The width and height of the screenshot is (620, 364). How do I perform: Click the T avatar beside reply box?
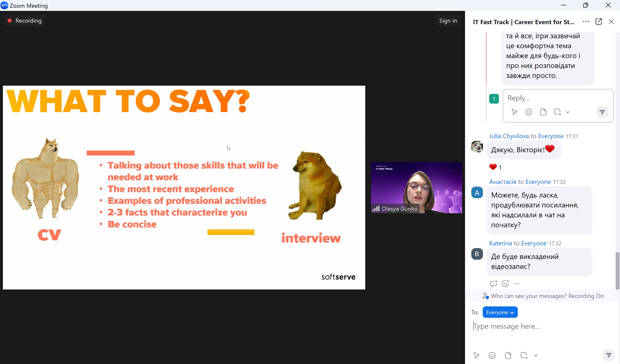pos(494,99)
